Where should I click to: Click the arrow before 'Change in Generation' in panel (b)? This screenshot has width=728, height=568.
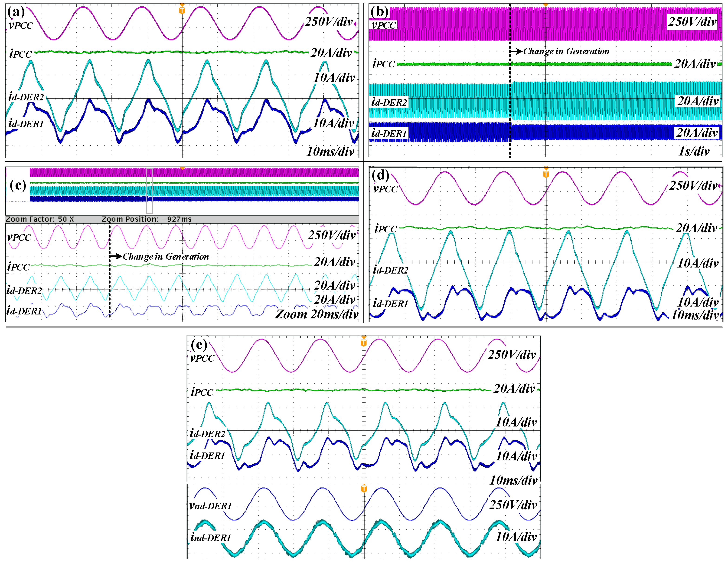coord(516,51)
